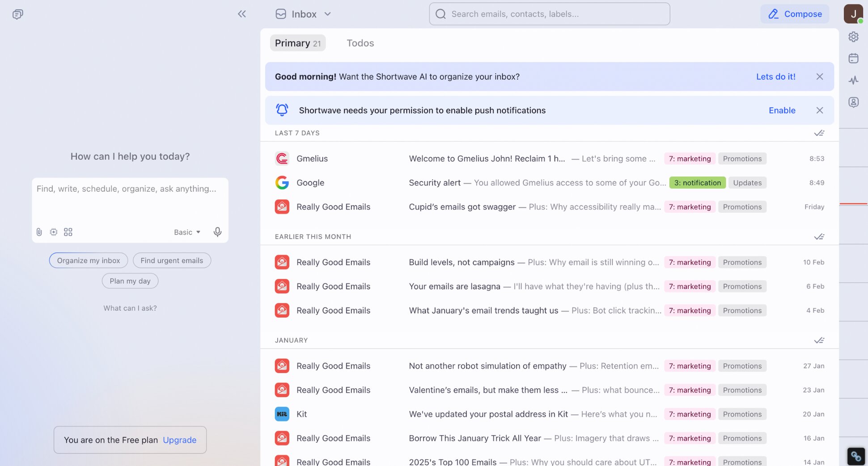Open Shortwave settings via the gear icon
Viewport: 868px width, 466px height.
pyautogui.click(x=854, y=37)
